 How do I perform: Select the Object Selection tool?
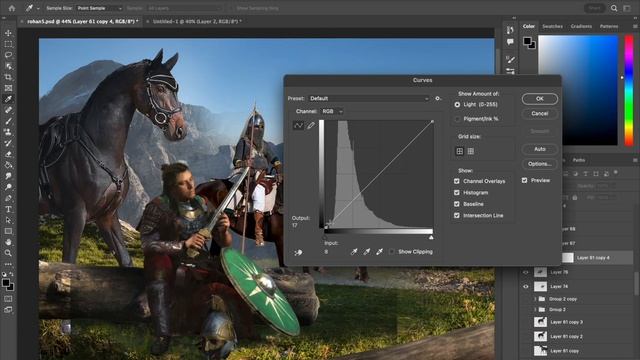[8, 66]
